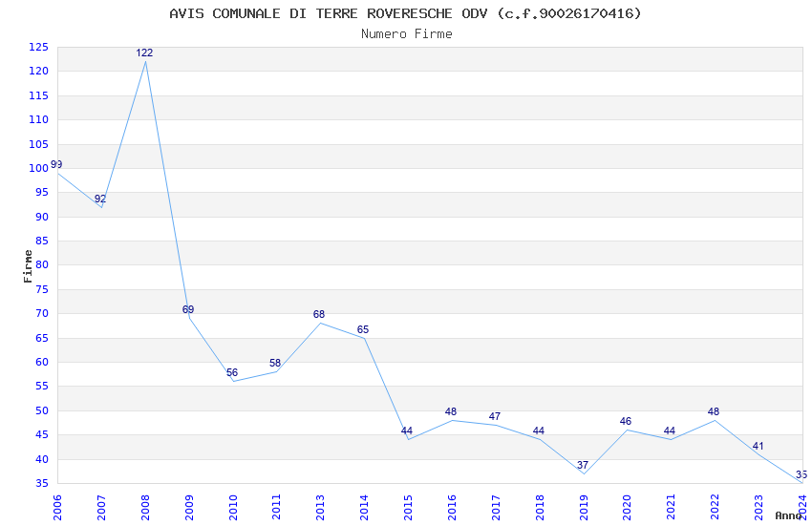Select the data label 69 for 2009
The image size is (812, 525).
(x=188, y=309)
